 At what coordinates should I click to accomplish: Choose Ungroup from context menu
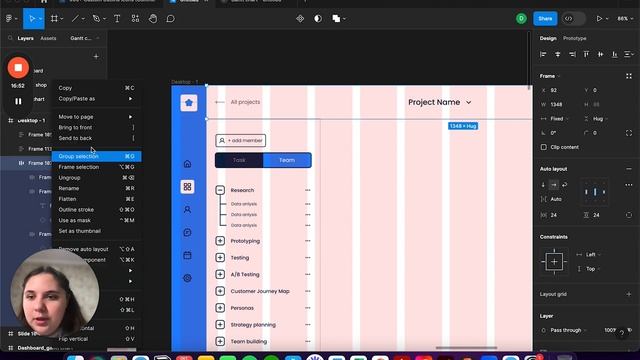[96, 178]
